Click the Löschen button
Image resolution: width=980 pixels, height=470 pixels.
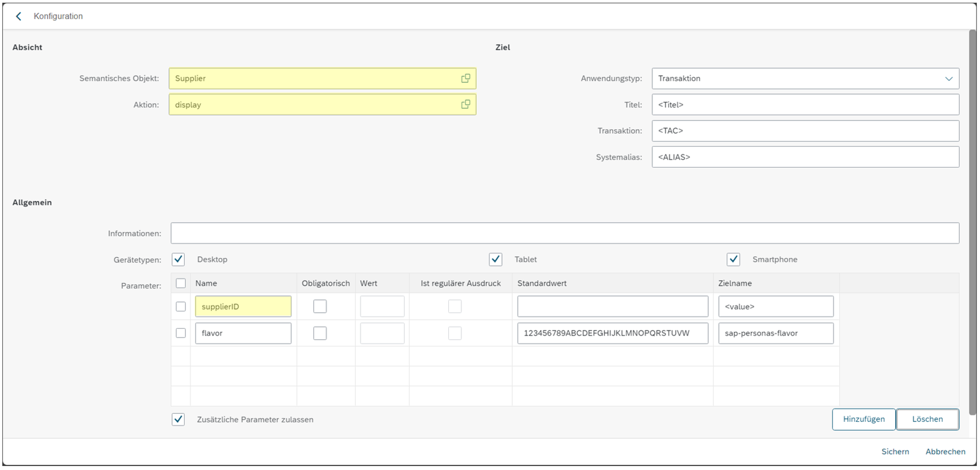pyautogui.click(x=928, y=419)
